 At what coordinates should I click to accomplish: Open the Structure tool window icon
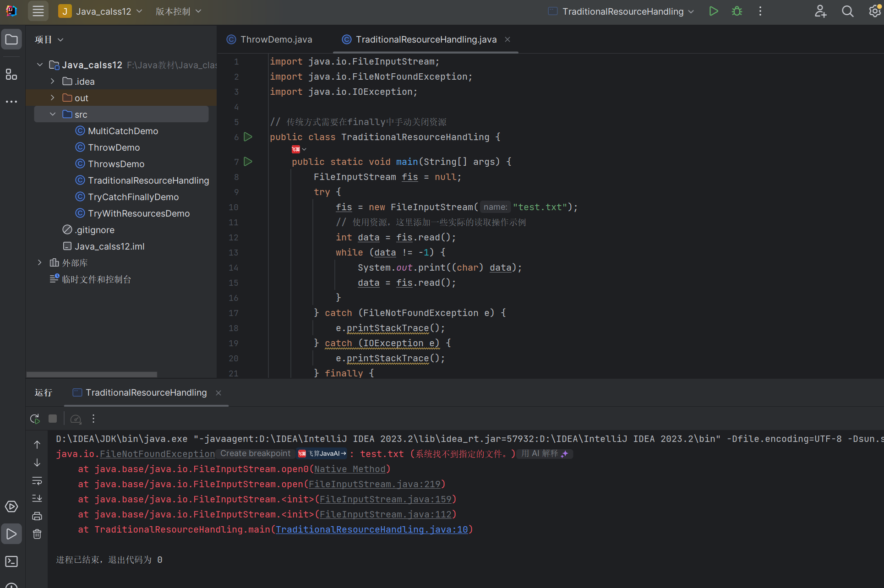coord(11,74)
